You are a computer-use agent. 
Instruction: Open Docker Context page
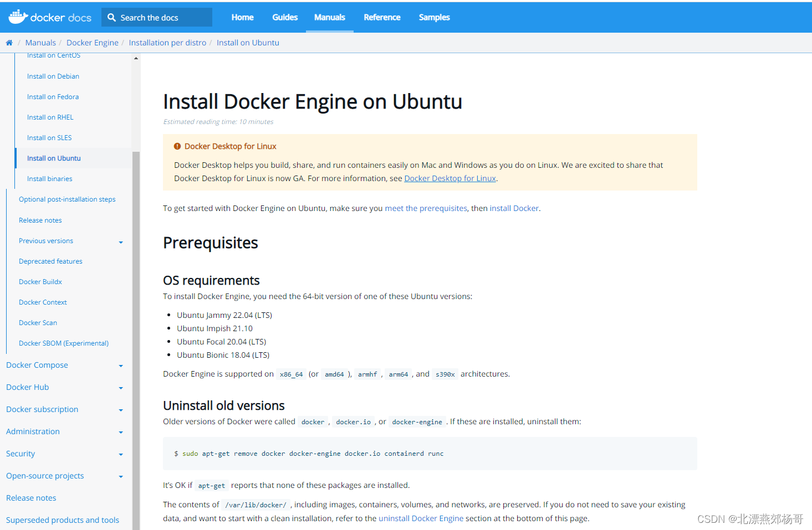(x=43, y=302)
